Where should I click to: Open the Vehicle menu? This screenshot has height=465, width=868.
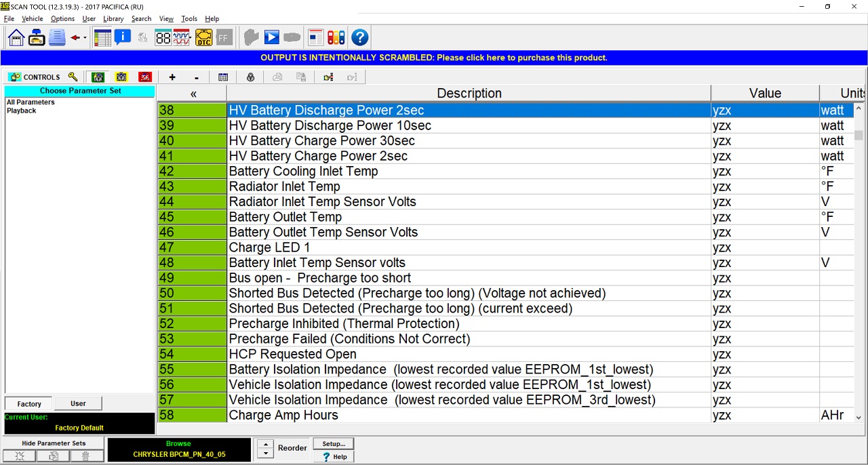pos(32,18)
